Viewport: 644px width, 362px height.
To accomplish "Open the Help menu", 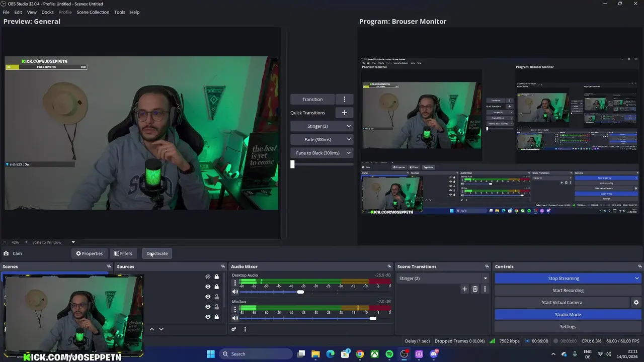I will click(134, 12).
